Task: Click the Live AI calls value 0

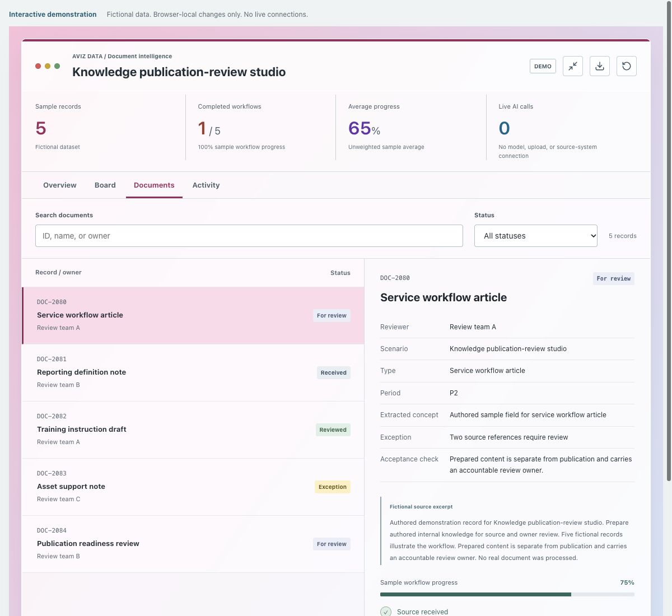Action: pyautogui.click(x=504, y=129)
